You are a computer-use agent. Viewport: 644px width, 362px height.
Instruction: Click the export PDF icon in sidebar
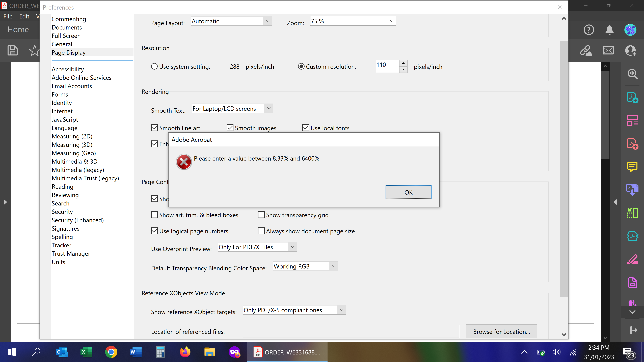click(632, 97)
